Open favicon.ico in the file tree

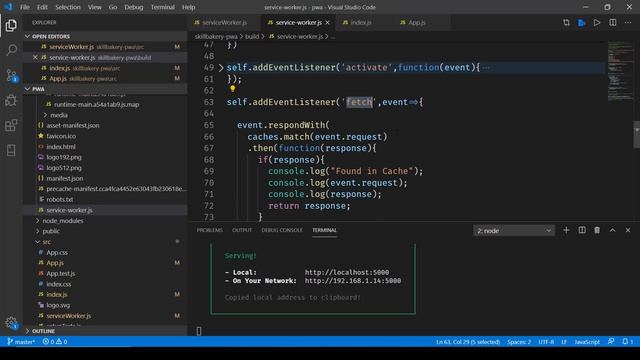point(61,136)
